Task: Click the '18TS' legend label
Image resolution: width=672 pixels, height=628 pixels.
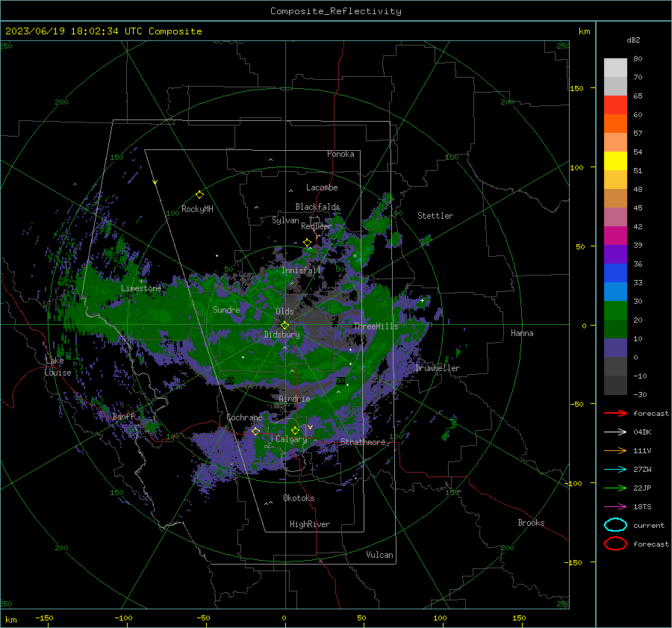Action: click(642, 507)
